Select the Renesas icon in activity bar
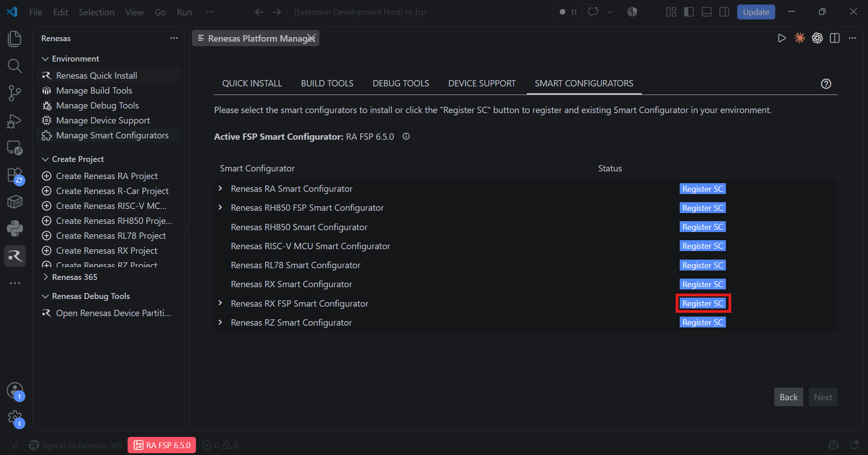 [15, 256]
